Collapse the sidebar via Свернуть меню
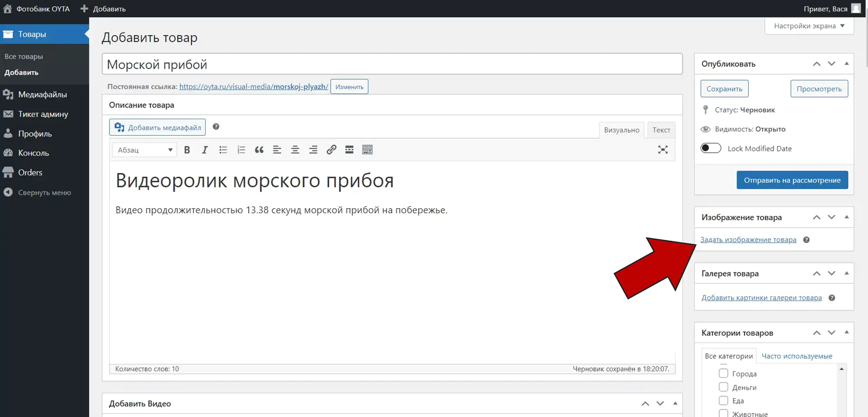The image size is (868, 417). coord(44,192)
